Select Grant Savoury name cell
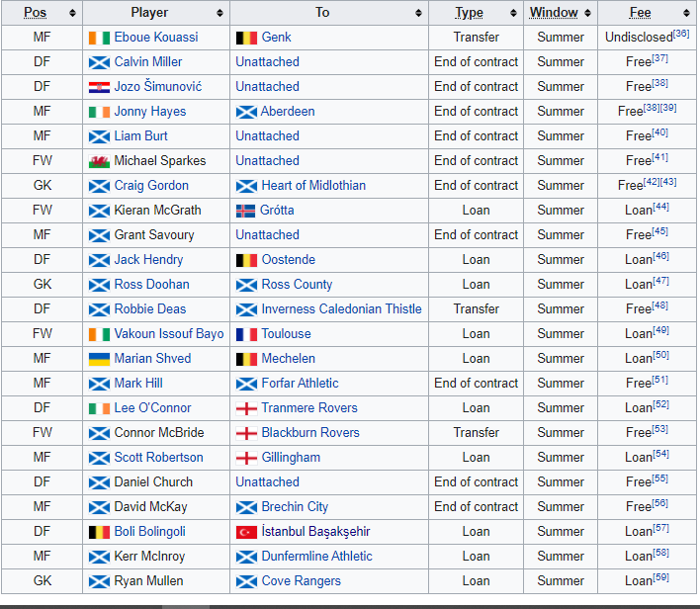Screen dimensions: 700x609 click(156, 235)
